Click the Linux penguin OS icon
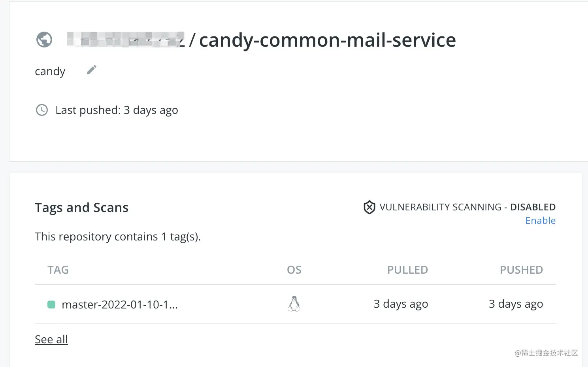 (294, 304)
